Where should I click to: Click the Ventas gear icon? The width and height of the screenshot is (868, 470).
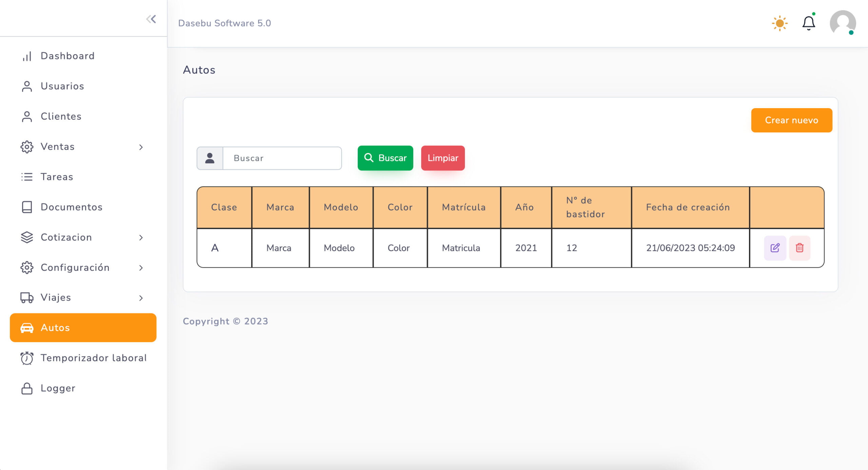(x=27, y=147)
